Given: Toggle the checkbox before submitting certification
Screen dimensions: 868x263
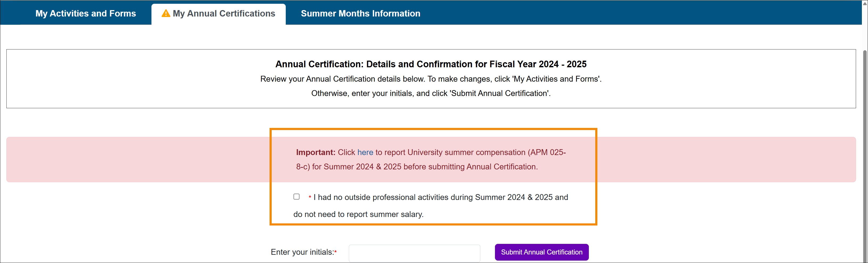Looking at the screenshot, I should pyautogui.click(x=296, y=197).
